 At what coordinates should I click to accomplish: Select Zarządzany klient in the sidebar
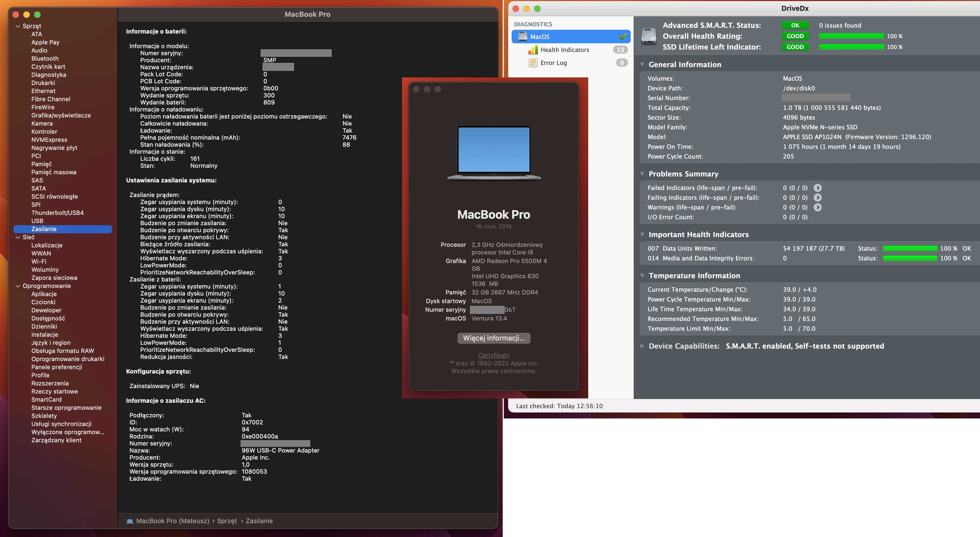(x=56, y=440)
